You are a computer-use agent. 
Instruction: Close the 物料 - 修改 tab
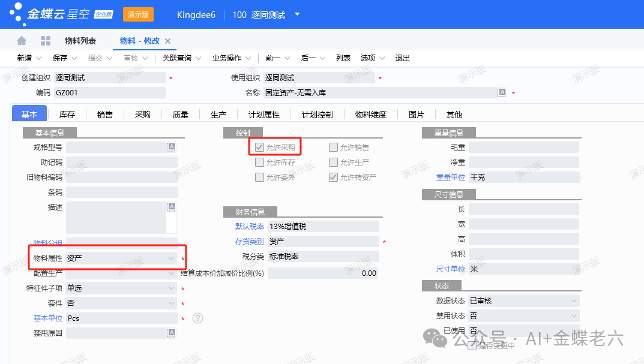pyautogui.click(x=168, y=41)
